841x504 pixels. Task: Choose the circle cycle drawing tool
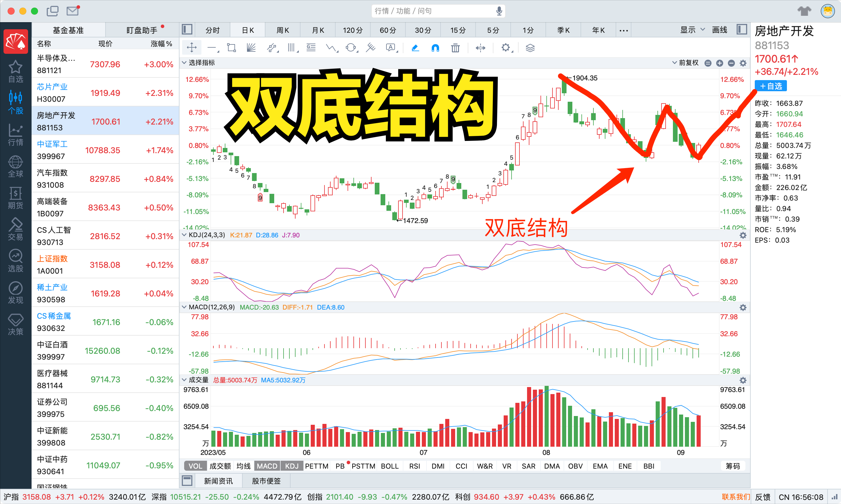pos(351,48)
